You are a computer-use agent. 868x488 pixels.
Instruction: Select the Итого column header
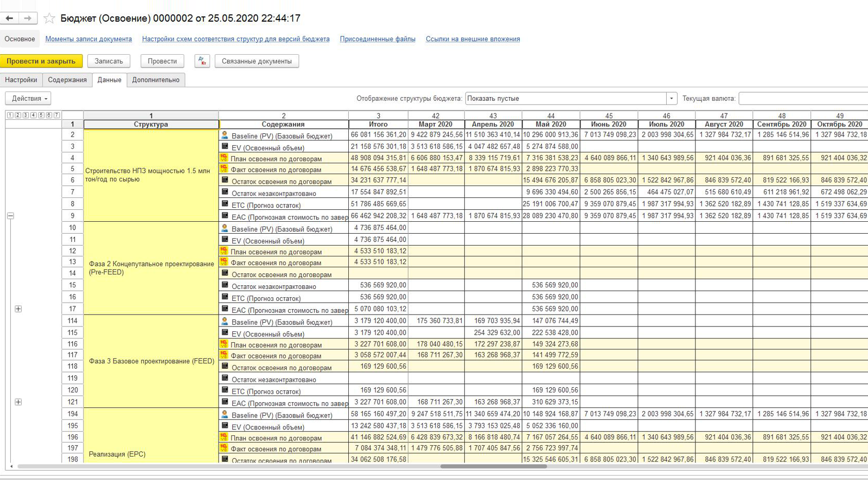click(378, 124)
